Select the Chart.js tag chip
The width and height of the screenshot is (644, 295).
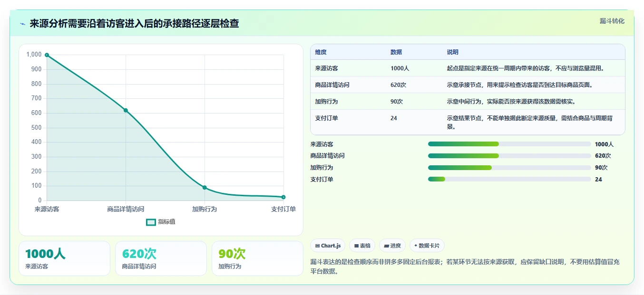coord(328,246)
